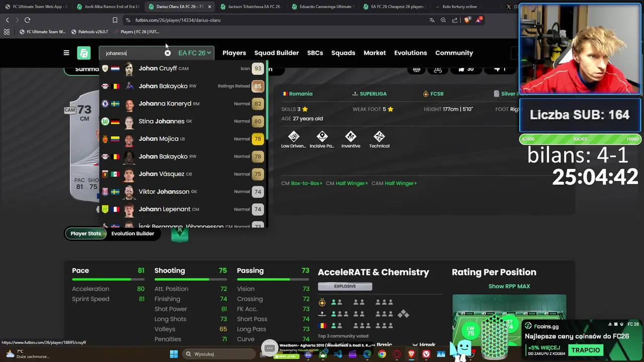This screenshot has height=362, width=644.
Task: Click the player card screenshot icon button
Action: (438, 69)
